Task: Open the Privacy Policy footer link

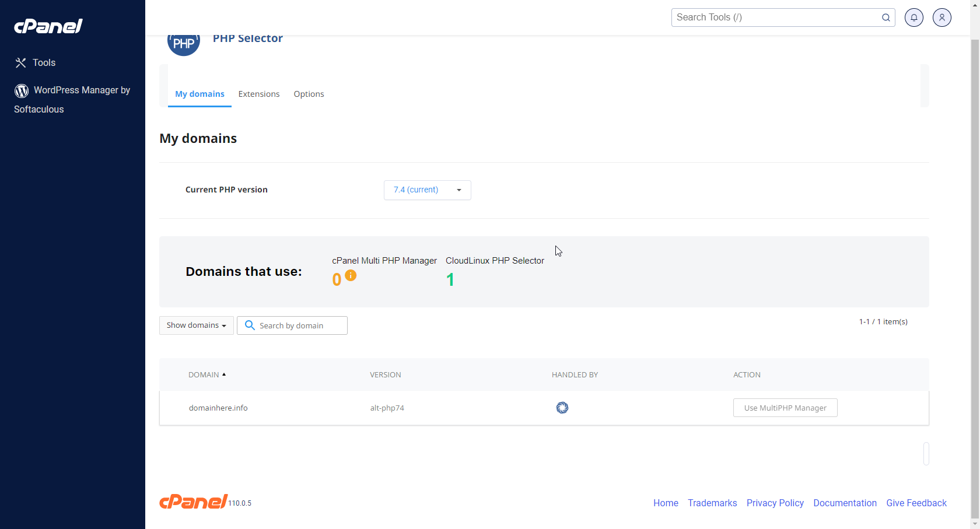Action: coord(775,503)
